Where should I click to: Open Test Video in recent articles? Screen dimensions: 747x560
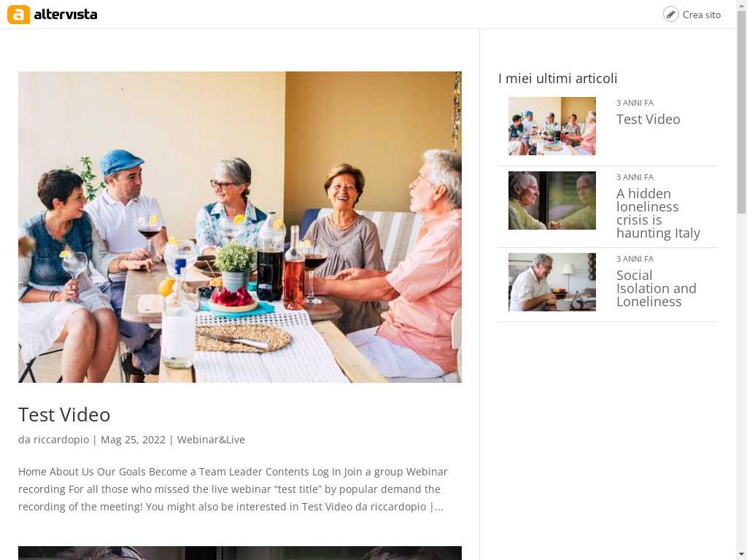point(648,119)
